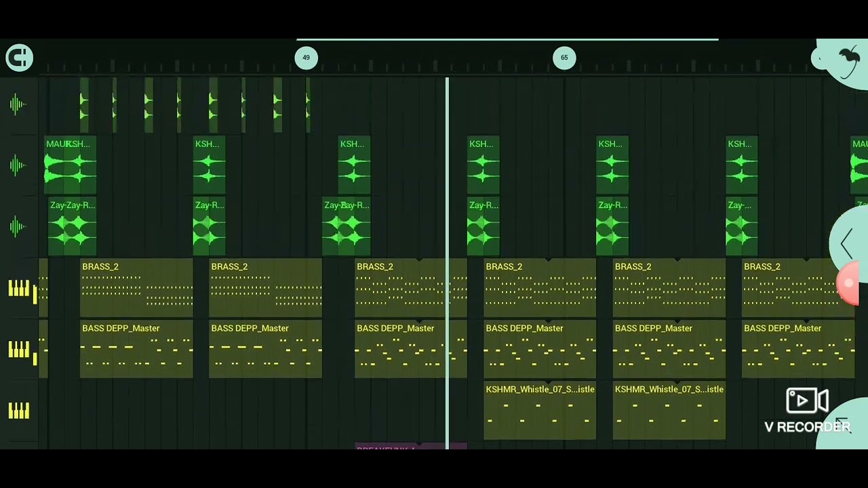
Task: Open the FL Studio fruit logo menu
Action: tap(848, 61)
